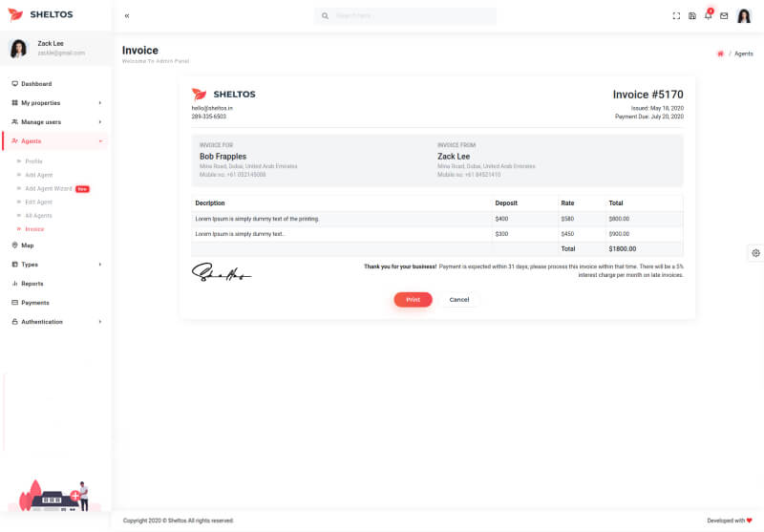This screenshot has width=764, height=532.
Task: Go to Dashboard in sidebar
Action: [x=36, y=84]
